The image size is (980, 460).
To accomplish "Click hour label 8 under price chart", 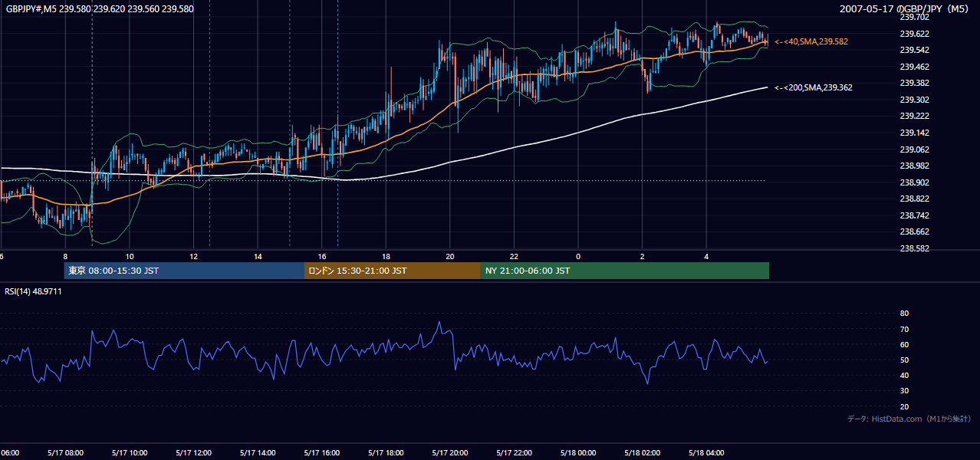I will (65, 256).
